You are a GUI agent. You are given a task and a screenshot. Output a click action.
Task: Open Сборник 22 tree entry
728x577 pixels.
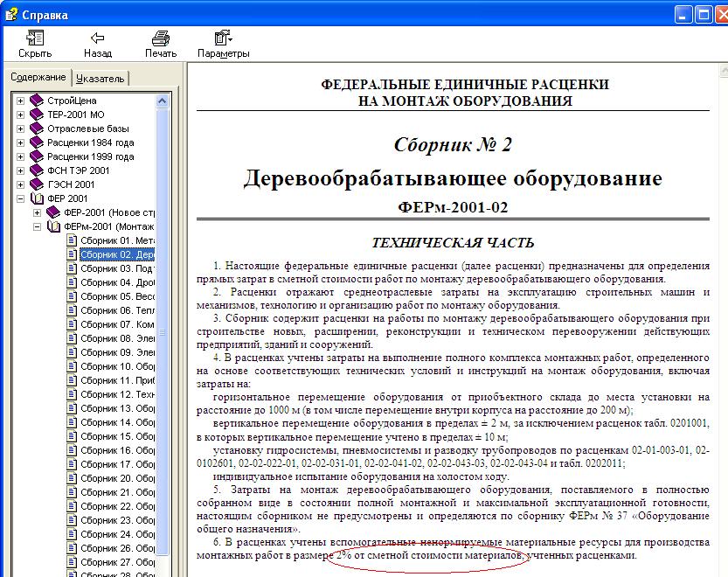(117, 506)
